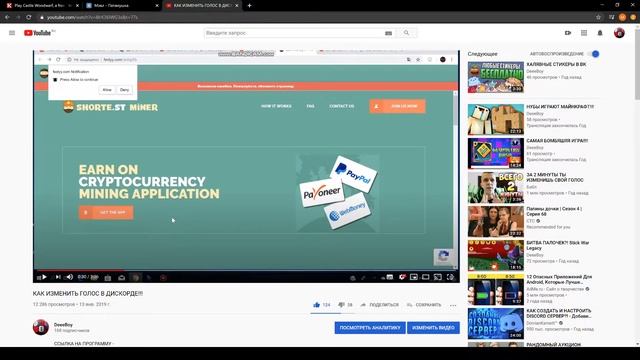Image resolution: width=640 pixels, height=360 pixels.
Task: Open НУБЫ ИГРАЮТ МАЙНКРАФТ video title
Action: tap(560, 107)
